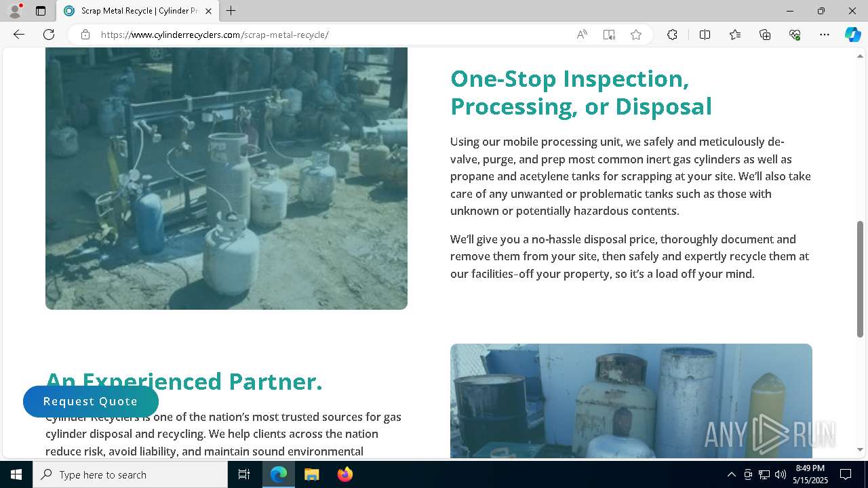
Task: Open network status tray icon
Action: tap(764, 474)
